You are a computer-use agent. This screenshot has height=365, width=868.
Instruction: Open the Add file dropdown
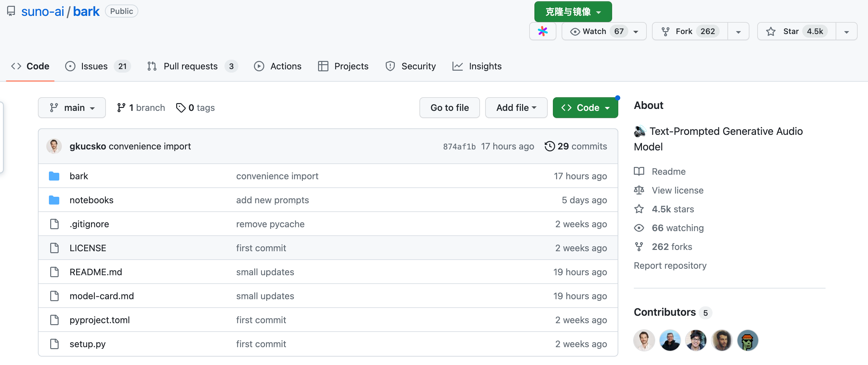coord(516,107)
